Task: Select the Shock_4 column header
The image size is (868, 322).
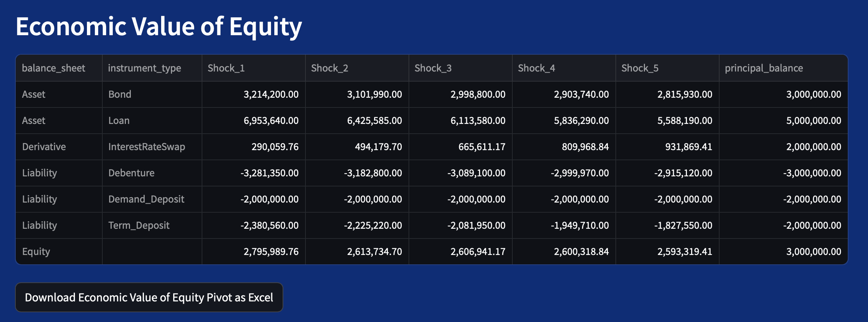Action: tap(536, 68)
